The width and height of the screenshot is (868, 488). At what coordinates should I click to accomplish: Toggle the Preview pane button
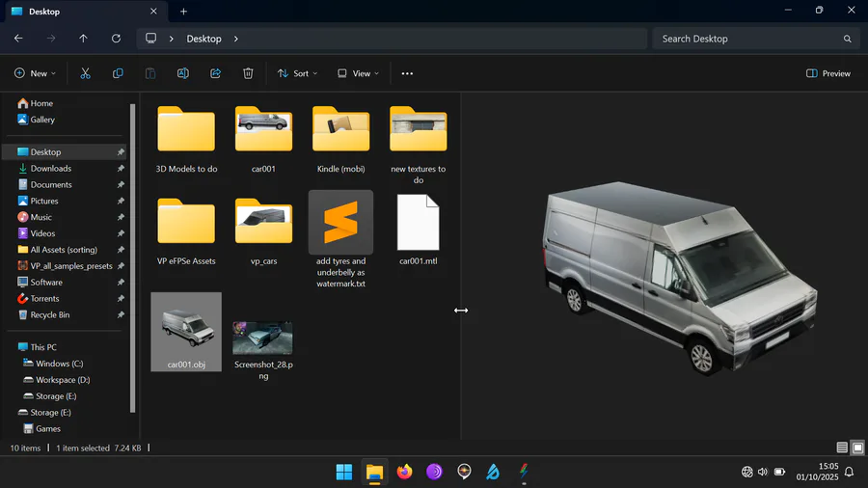828,73
